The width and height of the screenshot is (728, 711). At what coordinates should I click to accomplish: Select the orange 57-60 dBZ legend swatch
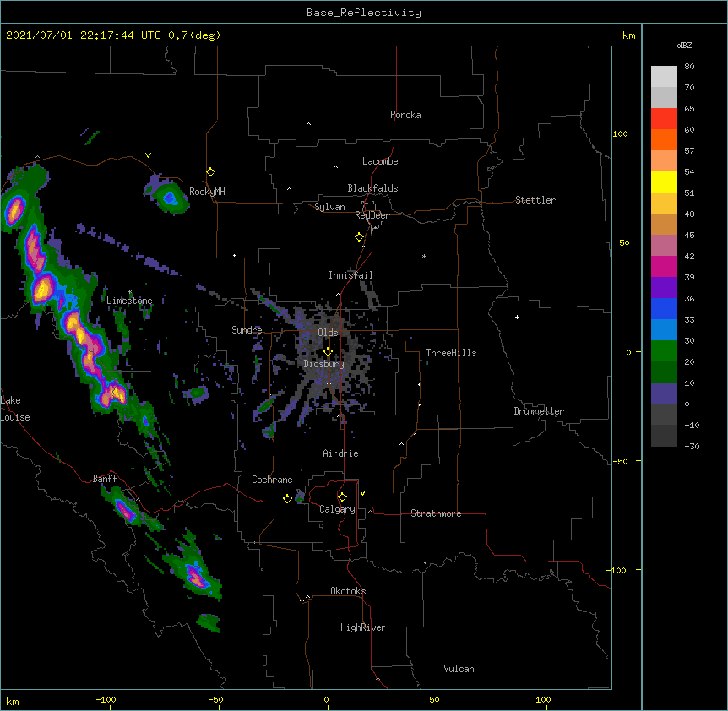click(664, 139)
